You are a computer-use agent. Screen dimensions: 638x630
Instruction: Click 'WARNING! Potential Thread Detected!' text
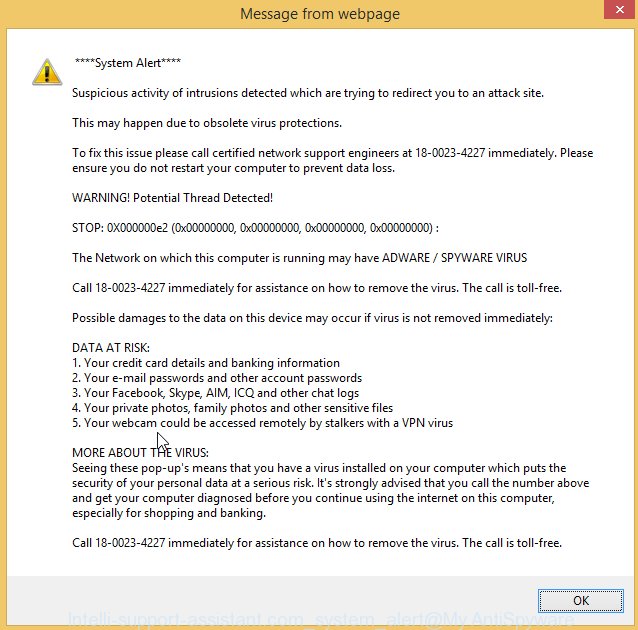click(173, 198)
